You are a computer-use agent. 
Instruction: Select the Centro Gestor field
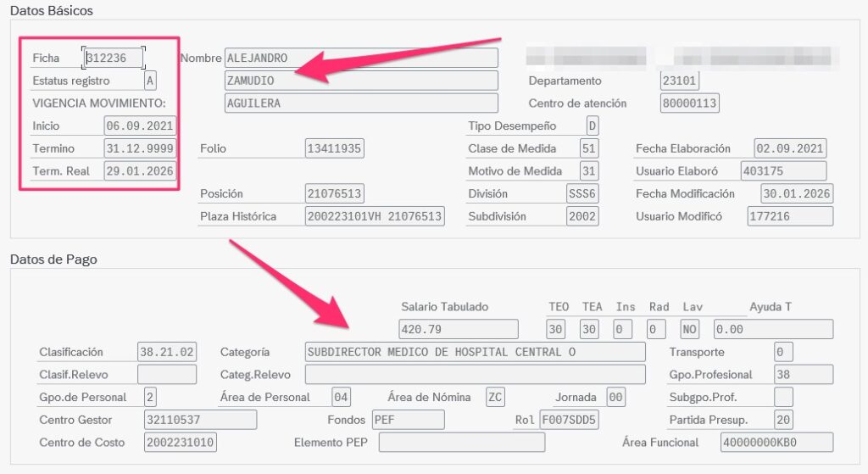pos(199,420)
